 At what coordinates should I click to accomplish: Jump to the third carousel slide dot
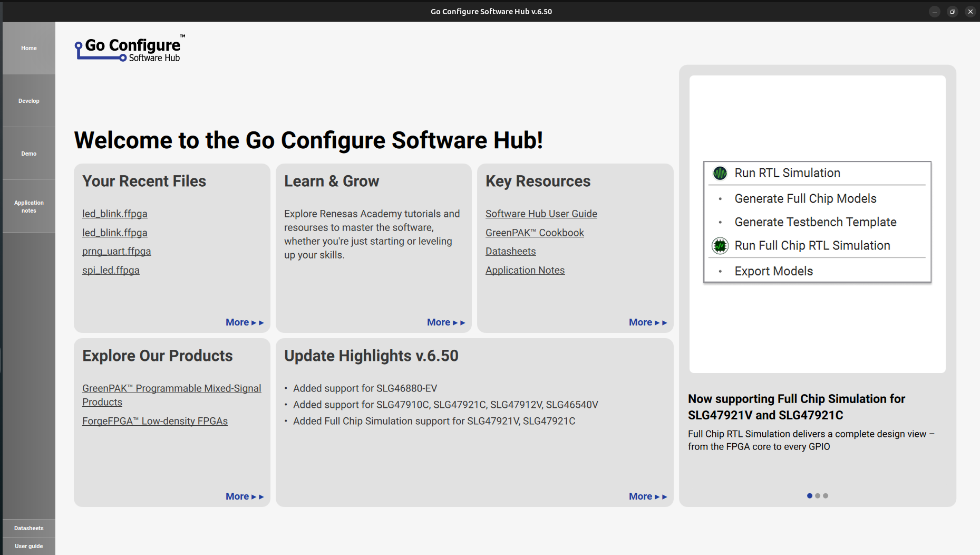click(x=826, y=496)
